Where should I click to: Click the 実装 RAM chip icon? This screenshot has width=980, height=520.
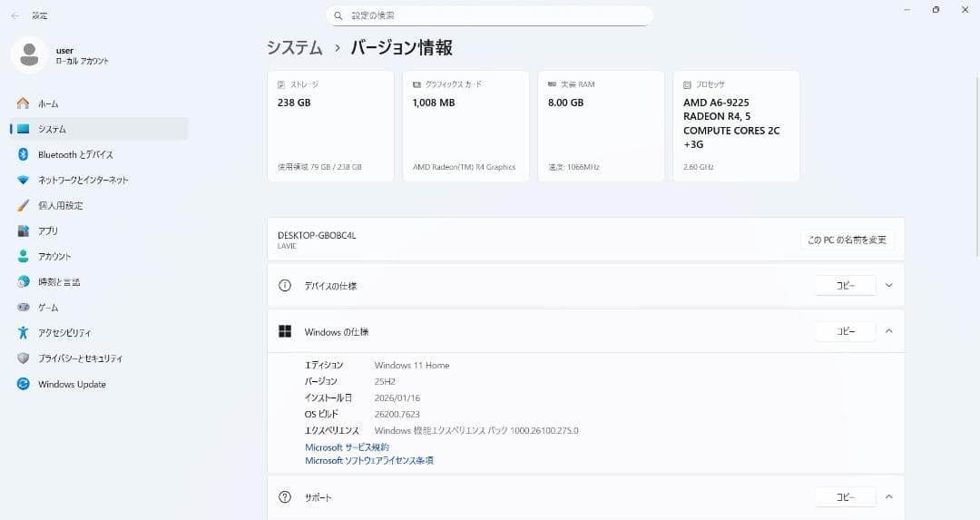coord(552,83)
